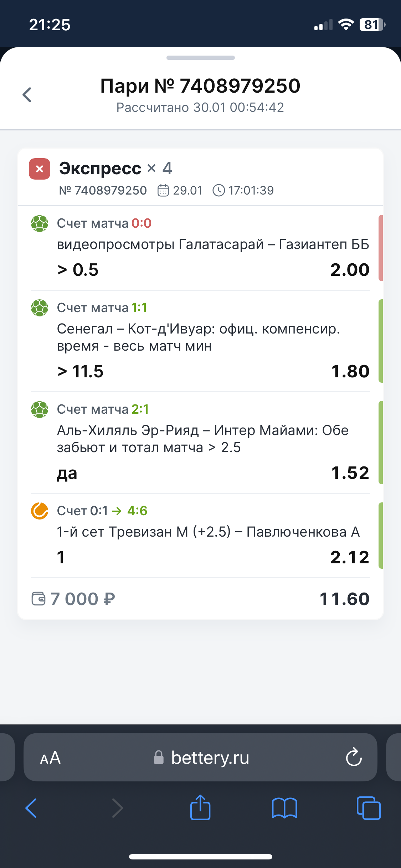Tap the tennis ball icon for Тревизан set
This screenshot has width=401, height=868.
click(40, 511)
